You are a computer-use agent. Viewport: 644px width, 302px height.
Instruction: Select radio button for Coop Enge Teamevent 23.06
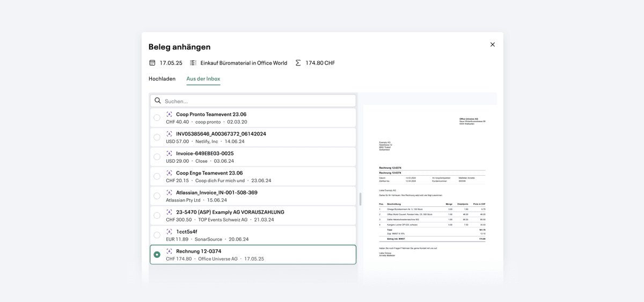(x=157, y=176)
